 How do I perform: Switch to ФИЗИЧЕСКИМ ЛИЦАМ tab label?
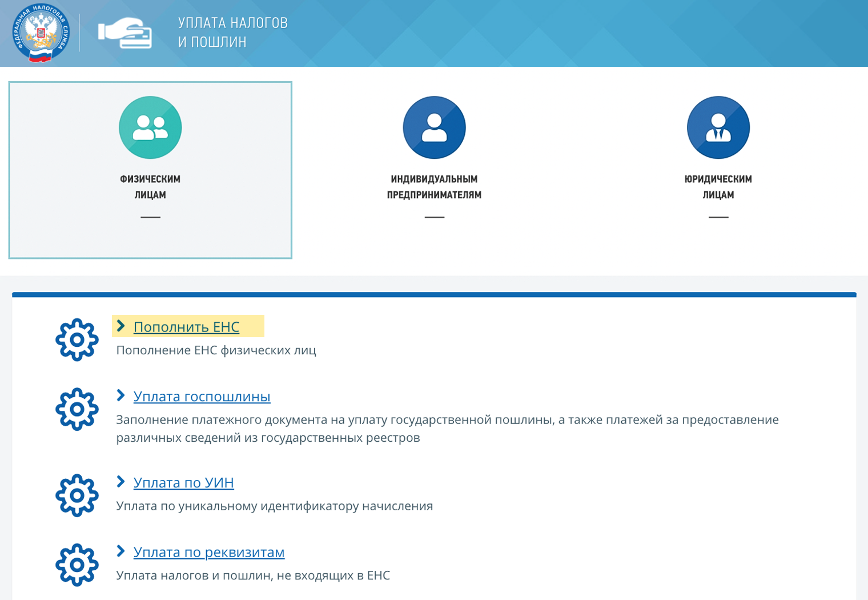tap(150, 187)
